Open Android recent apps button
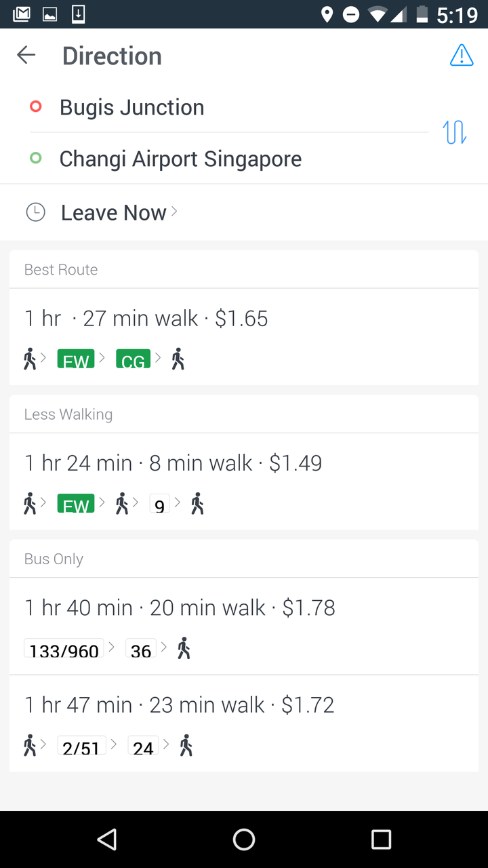Screen dimensions: 488x868 (381, 840)
